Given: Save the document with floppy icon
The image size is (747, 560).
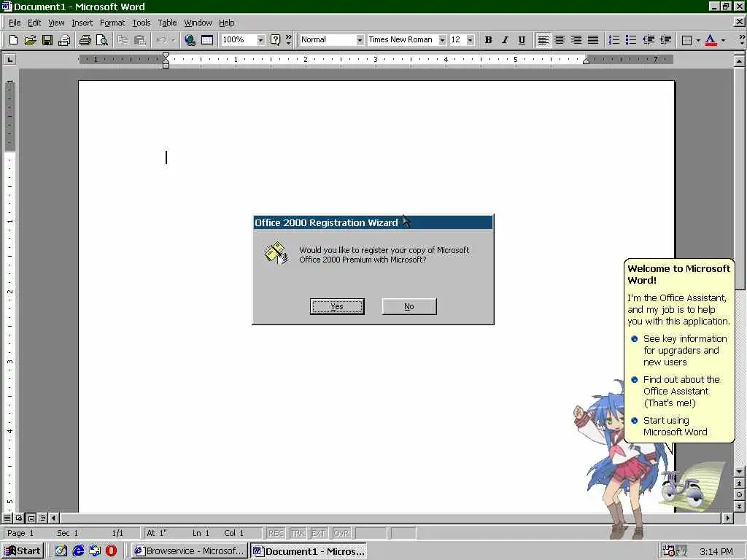Looking at the screenshot, I should click(47, 40).
